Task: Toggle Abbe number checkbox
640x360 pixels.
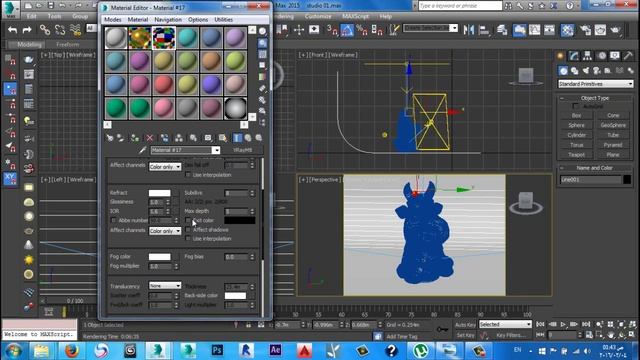Action: point(113,220)
